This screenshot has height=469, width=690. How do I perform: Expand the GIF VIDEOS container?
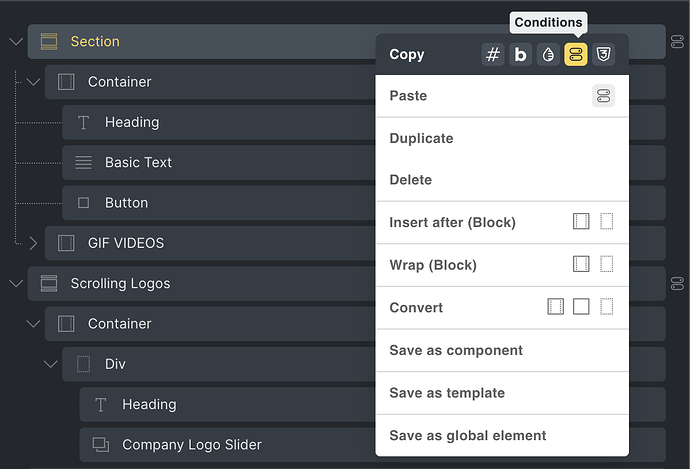click(x=32, y=243)
